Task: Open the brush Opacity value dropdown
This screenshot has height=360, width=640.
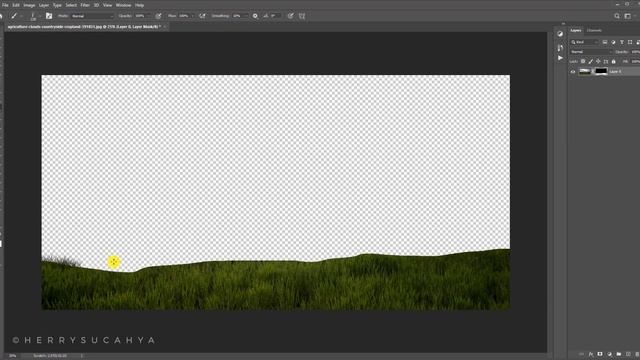Action: coord(142,16)
